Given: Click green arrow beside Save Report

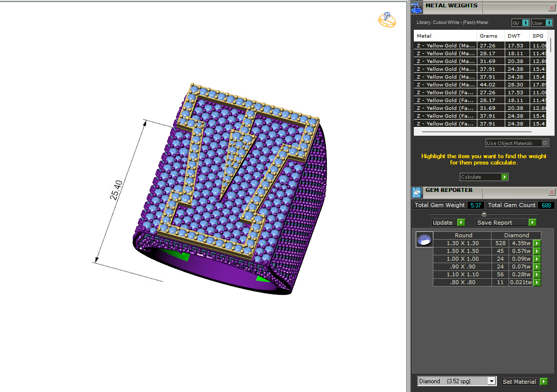Looking at the screenshot, I should click(532, 222).
